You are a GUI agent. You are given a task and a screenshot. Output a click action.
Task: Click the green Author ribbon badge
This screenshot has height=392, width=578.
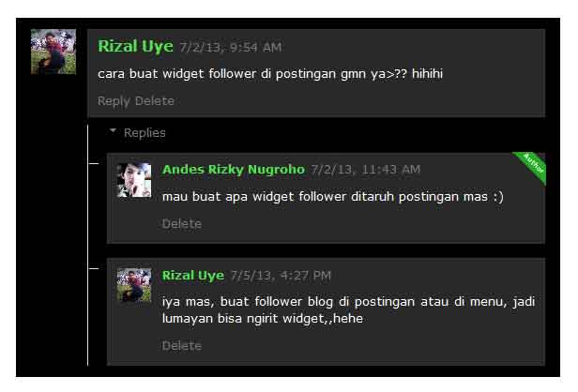(532, 165)
